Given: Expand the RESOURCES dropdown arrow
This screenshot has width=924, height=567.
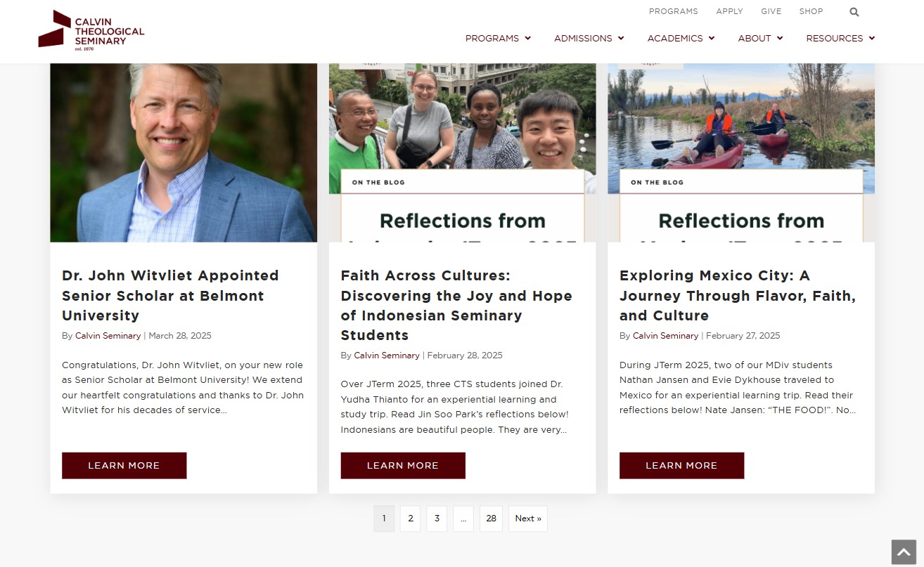Looking at the screenshot, I should [x=871, y=39].
